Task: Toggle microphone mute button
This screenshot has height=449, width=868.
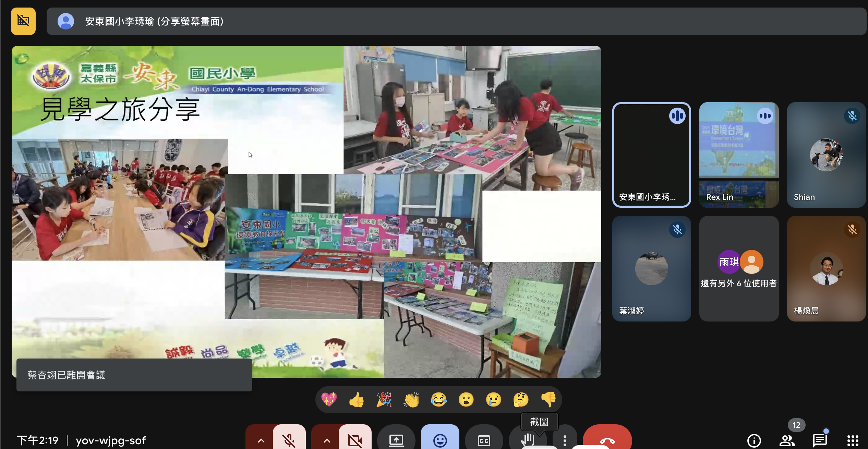Action: pyautogui.click(x=289, y=440)
